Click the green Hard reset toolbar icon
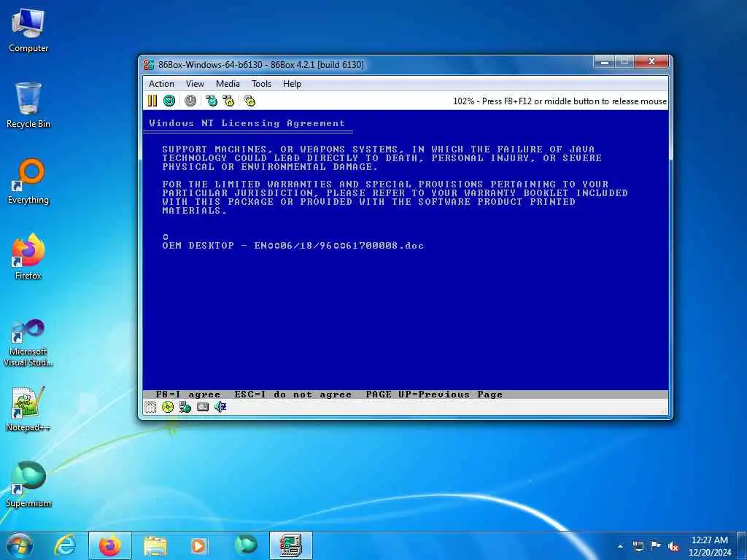Viewport: 747px width, 560px height. coord(169,101)
